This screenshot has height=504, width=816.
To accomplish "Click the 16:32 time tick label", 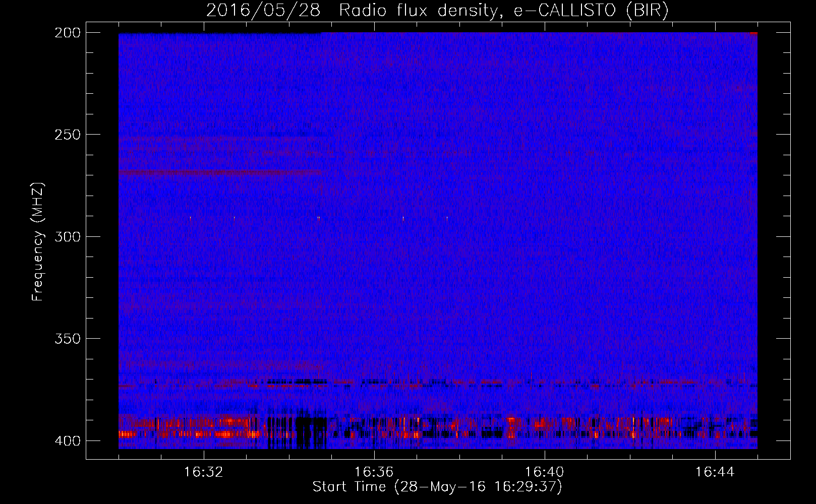I will 204,472.
